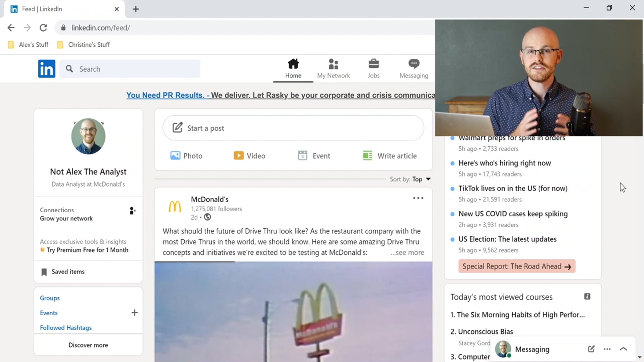Screen dimensions: 644x362
Task: Click the Event calendar icon
Action: (302, 156)
